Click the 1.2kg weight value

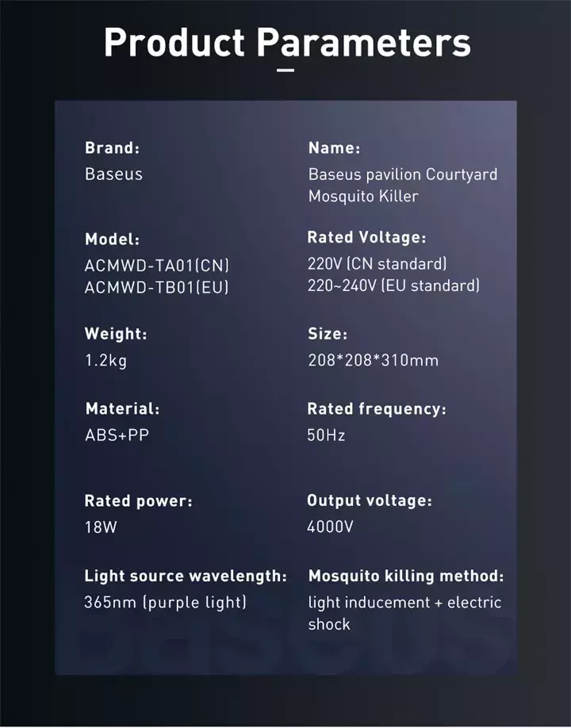click(105, 361)
